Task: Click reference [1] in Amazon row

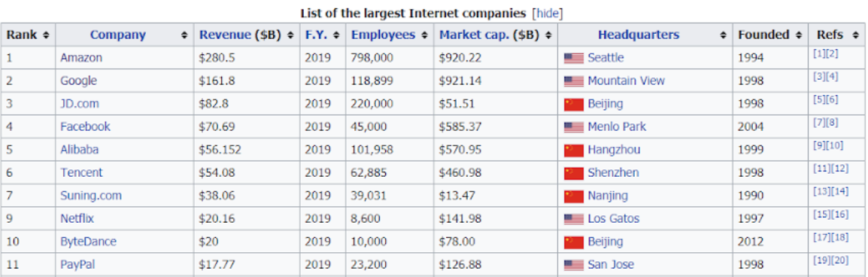Action: click(x=818, y=53)
